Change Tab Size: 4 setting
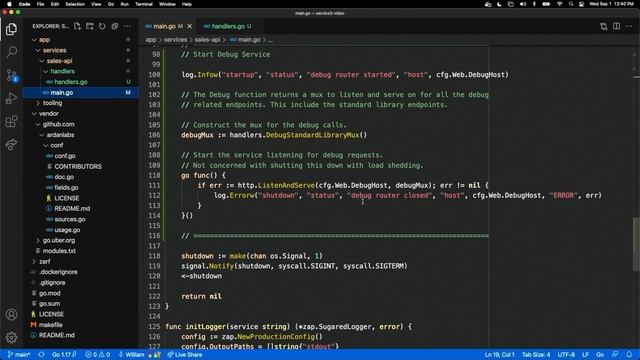The width and height of the screenshot is (640, 360). click(536, 355)
